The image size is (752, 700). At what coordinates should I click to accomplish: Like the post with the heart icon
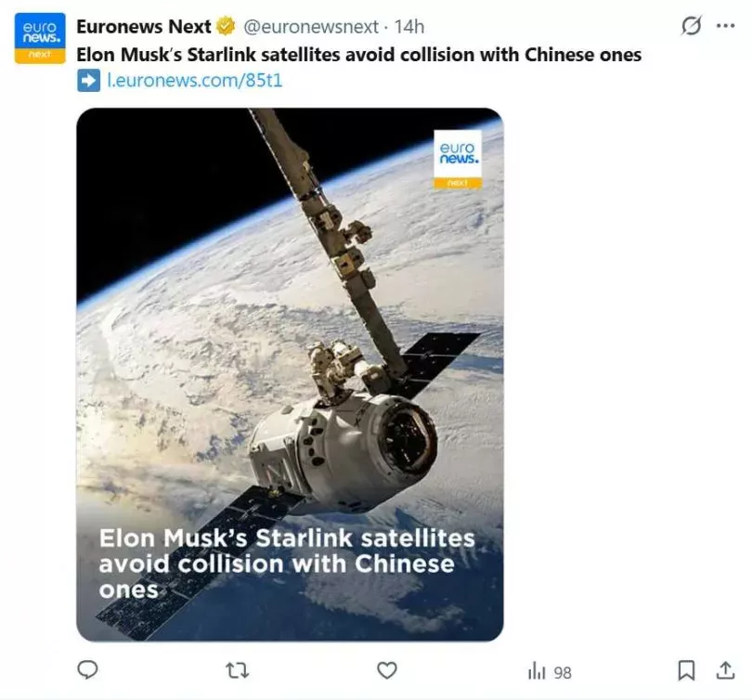point(387,669)
